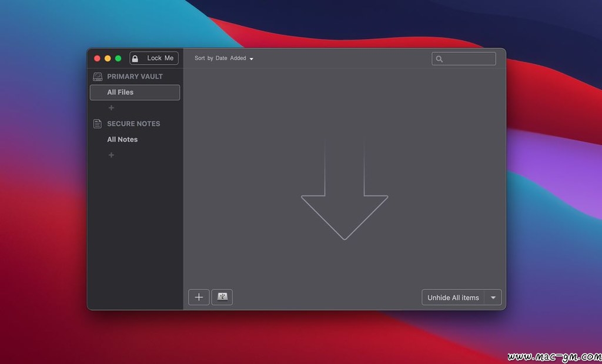Click the plus add files button
602x364 pixels.
(x=199, y=297)
